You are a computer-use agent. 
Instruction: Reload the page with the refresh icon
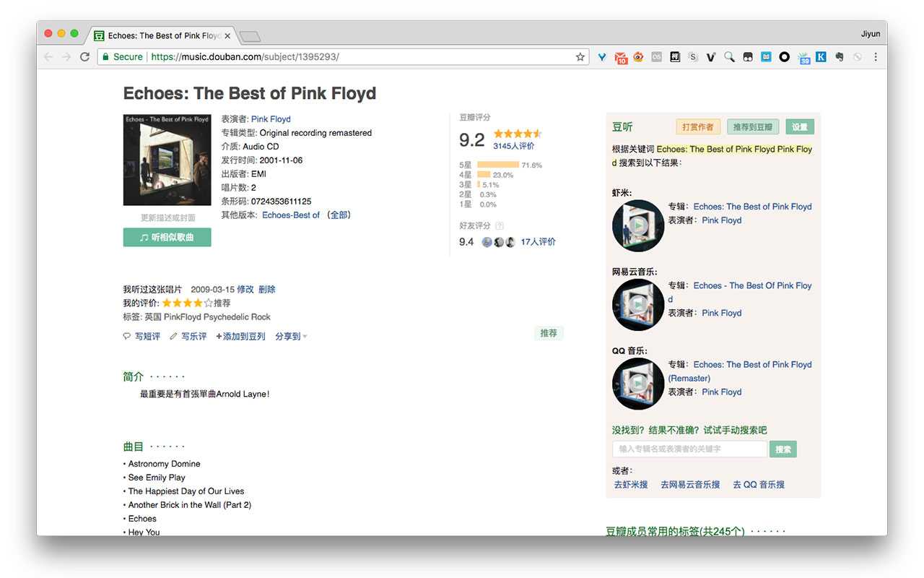point(84,57)
